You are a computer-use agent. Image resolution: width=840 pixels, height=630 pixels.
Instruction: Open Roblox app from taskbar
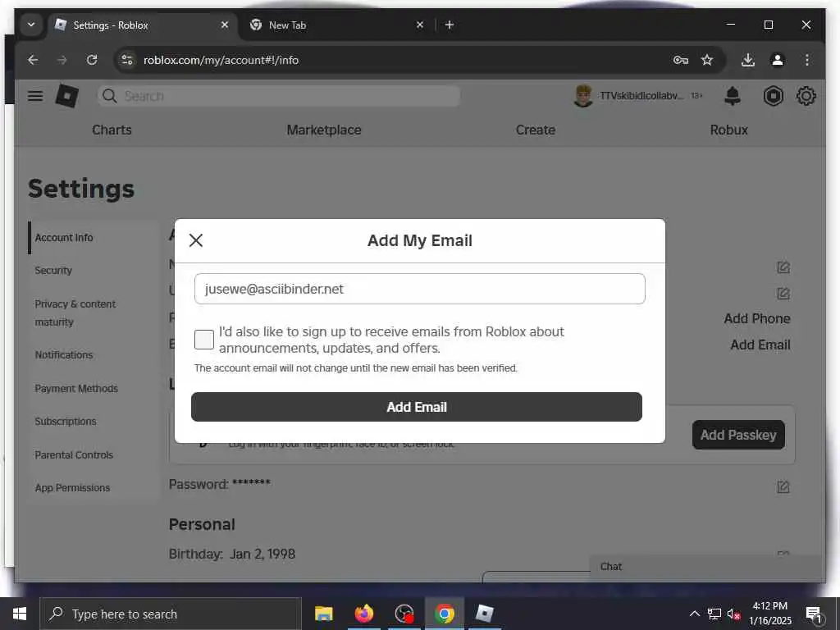[x=484, y=614]
